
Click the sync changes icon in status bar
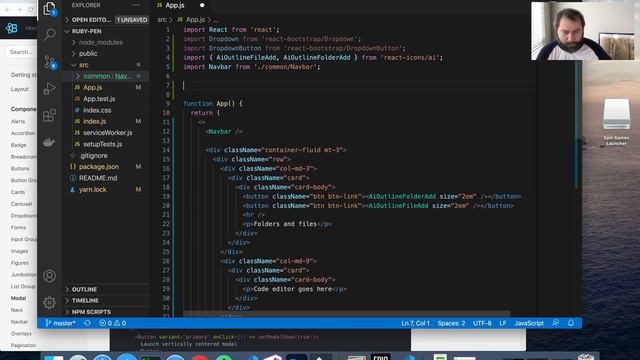[87, 323]
